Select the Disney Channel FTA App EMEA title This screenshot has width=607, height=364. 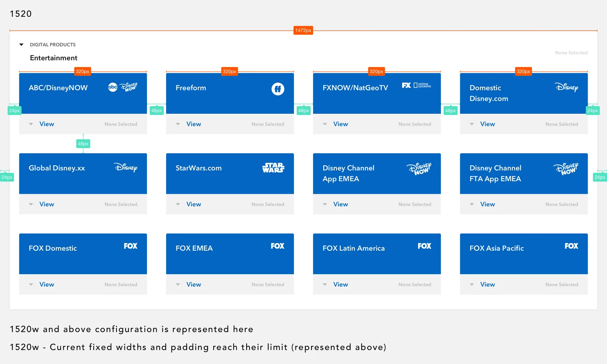click(x=495, y=173)
